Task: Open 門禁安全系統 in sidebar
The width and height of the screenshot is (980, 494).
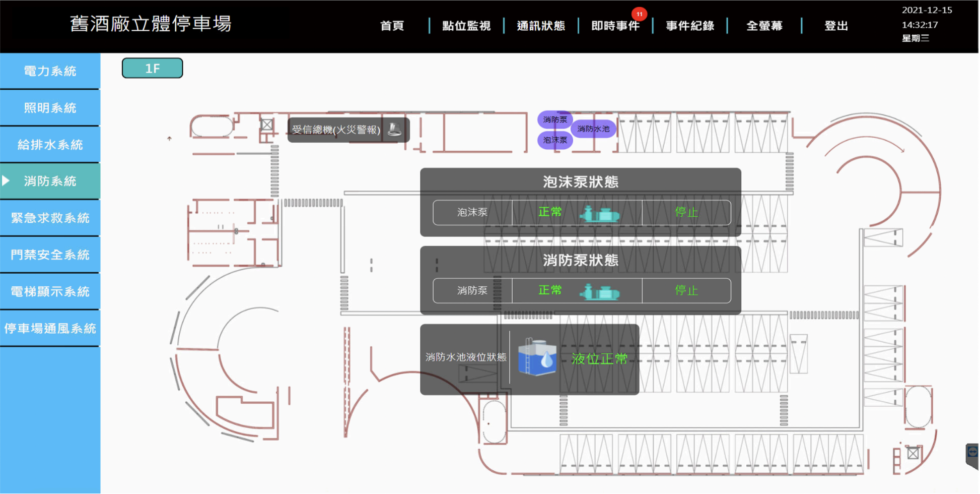Action: tap(50, 255)
